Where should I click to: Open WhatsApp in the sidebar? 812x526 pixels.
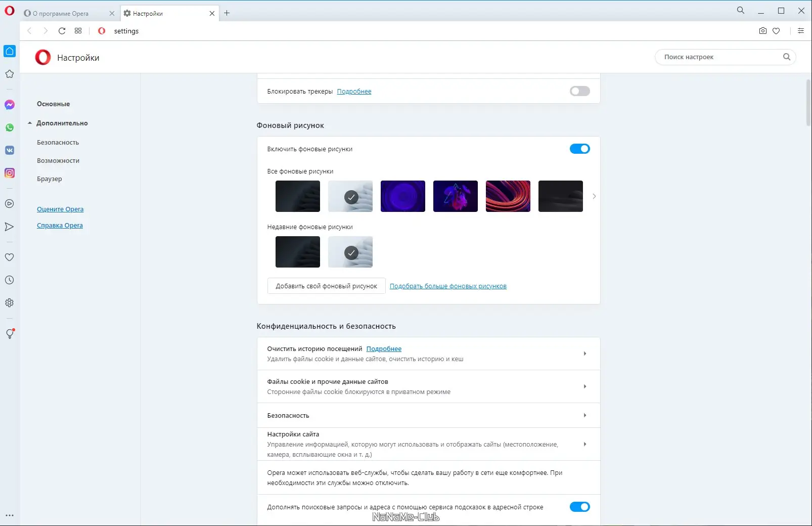[x=10, y=127]
